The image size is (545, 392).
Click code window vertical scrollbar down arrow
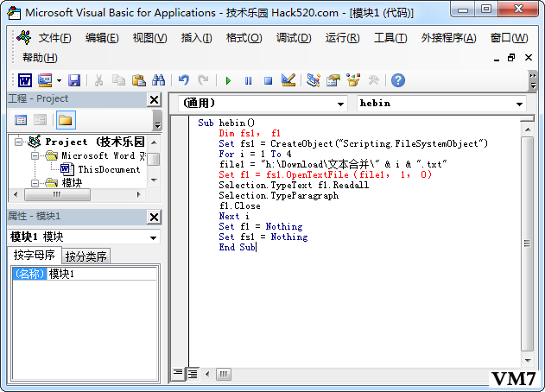(x=528, y=361)
